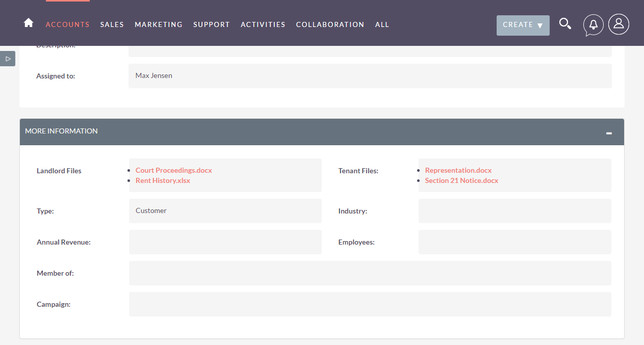Open Section 21 Notice.docx file
The image size is (644, 345).
click(x=462, y=180)
